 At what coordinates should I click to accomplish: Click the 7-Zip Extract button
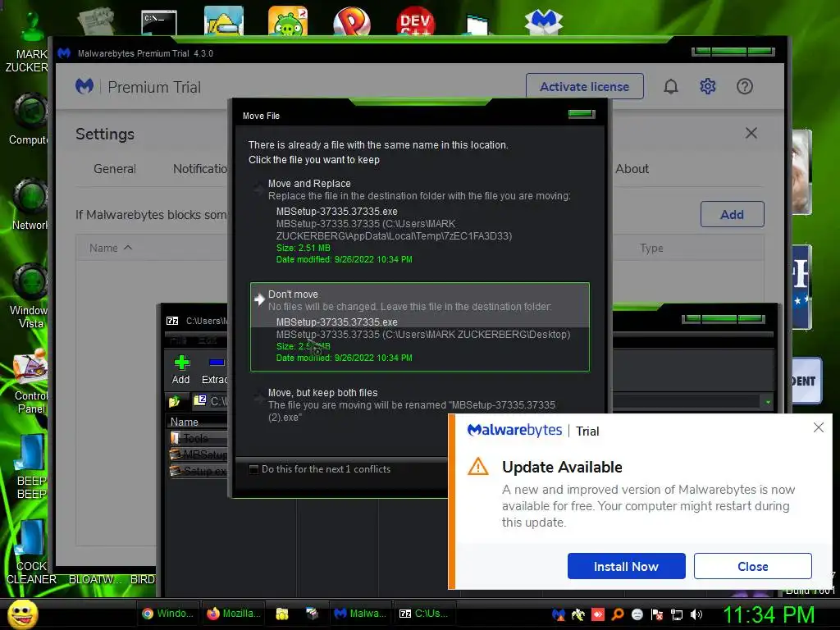pyautogui.click(x=214, y=370)
